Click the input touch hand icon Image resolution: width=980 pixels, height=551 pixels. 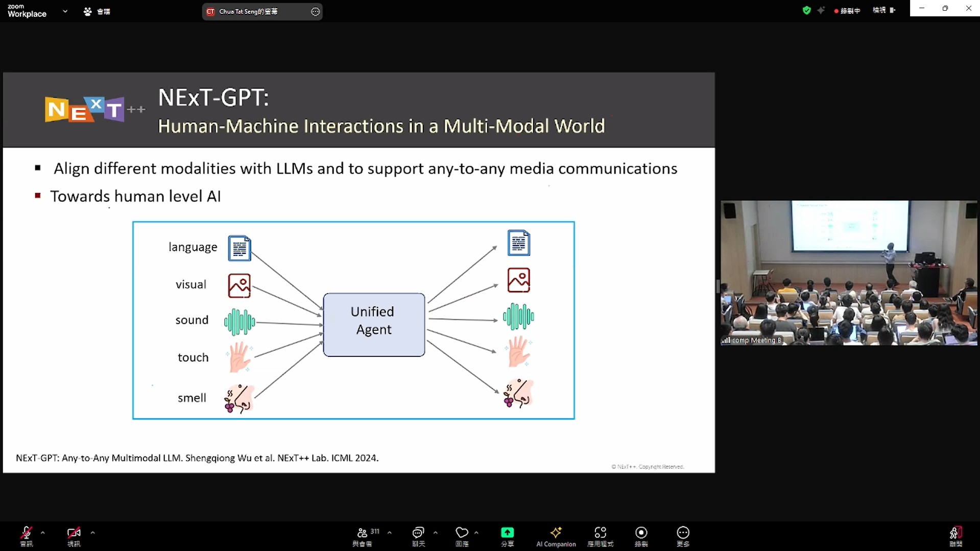click(x=240, y=357)
